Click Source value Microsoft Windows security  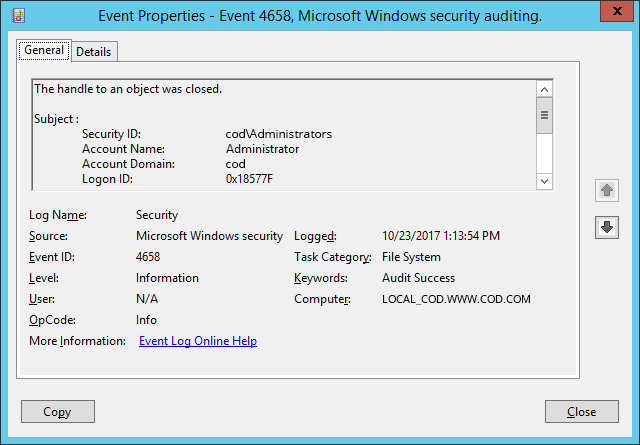click(x=209, y=236)
